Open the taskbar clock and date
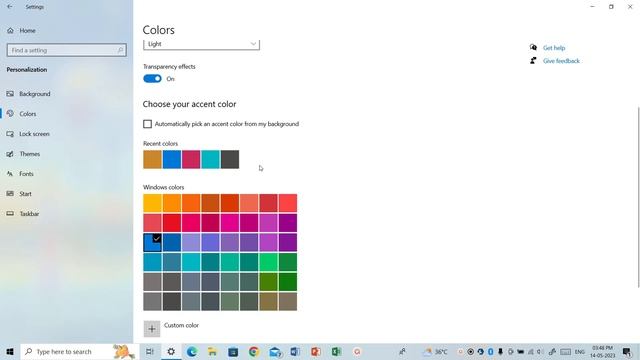 pyautogui.click(x=602, y=351)
